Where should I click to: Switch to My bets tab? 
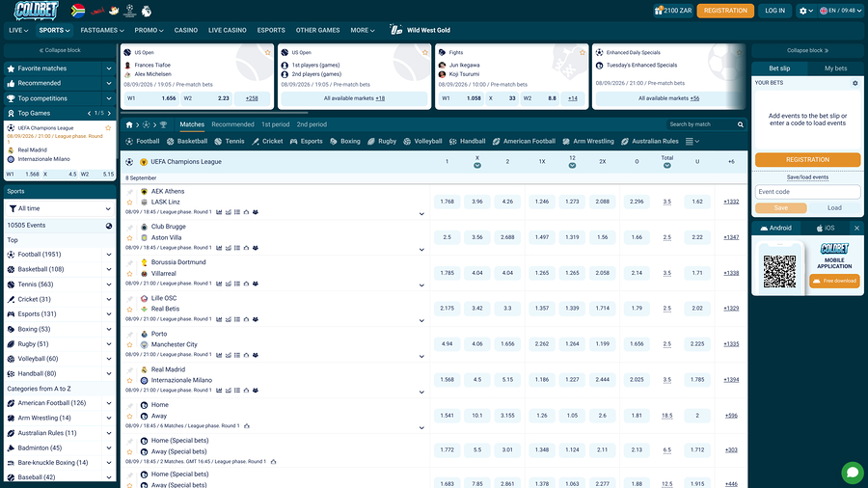[835, 68]
